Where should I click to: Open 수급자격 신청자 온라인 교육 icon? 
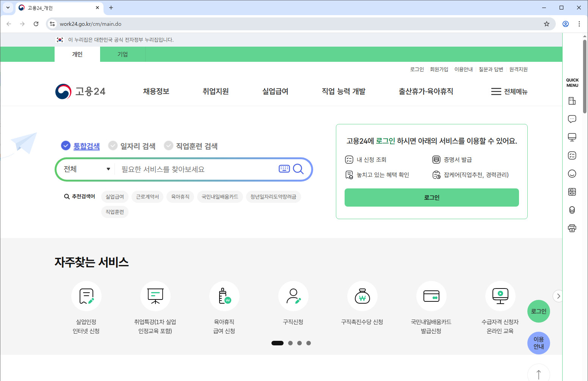click(x=500, y=296)
